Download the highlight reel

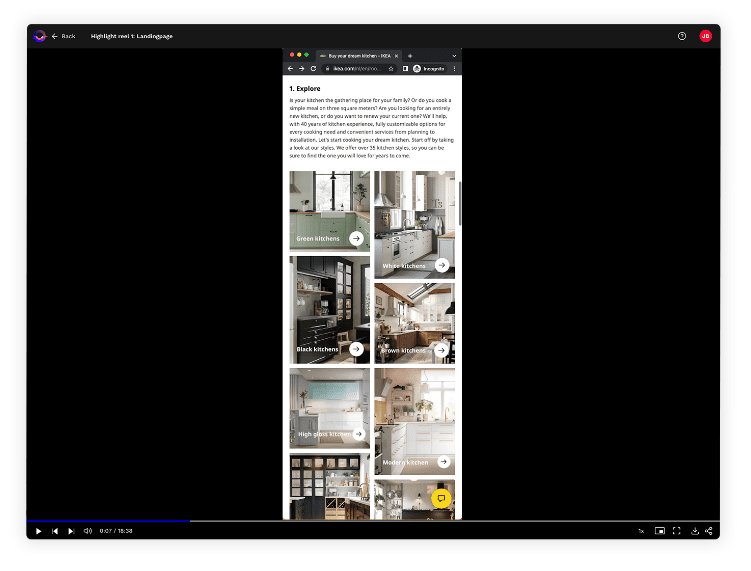click(x=695, y=531)
